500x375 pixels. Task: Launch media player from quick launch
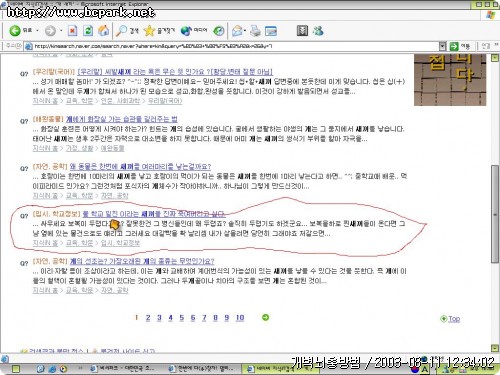(63, 369)
